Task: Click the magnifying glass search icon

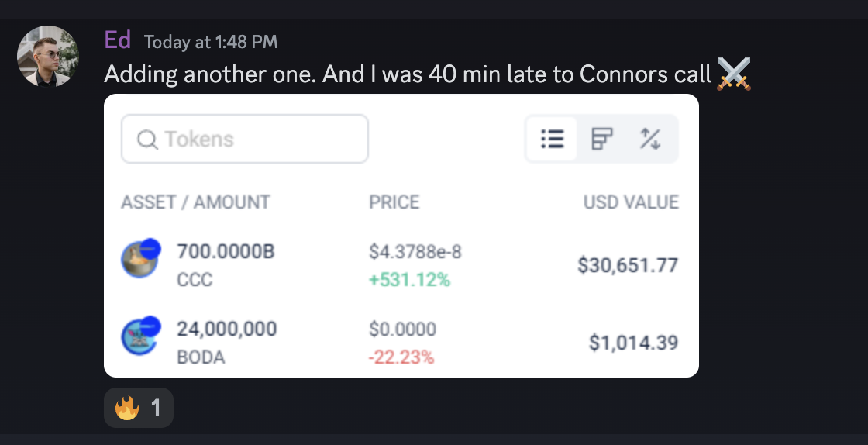Action: 147,140
